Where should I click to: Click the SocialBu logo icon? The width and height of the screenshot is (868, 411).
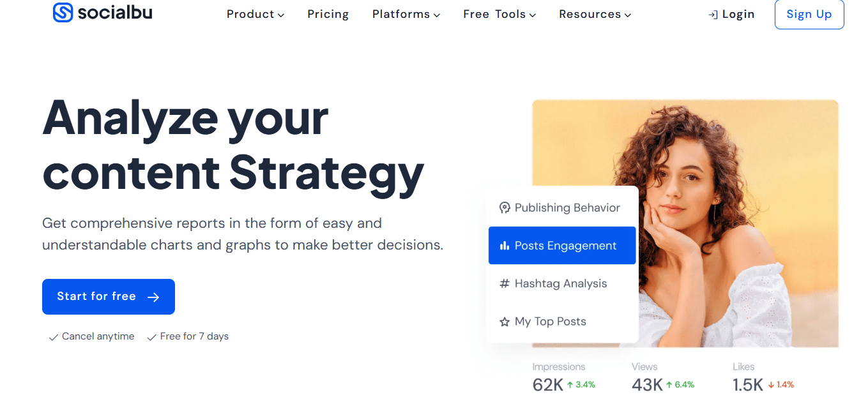click(x=63, y=13)
